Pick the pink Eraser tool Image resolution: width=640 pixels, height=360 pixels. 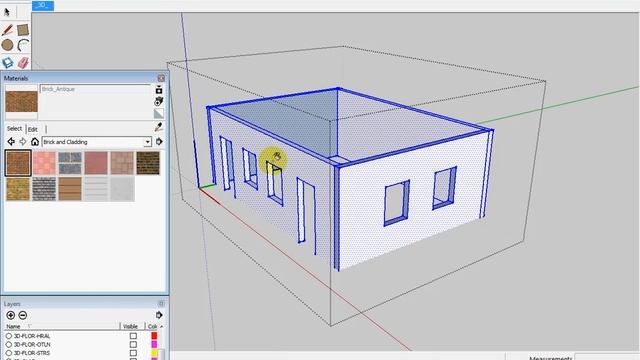(23, 62)
